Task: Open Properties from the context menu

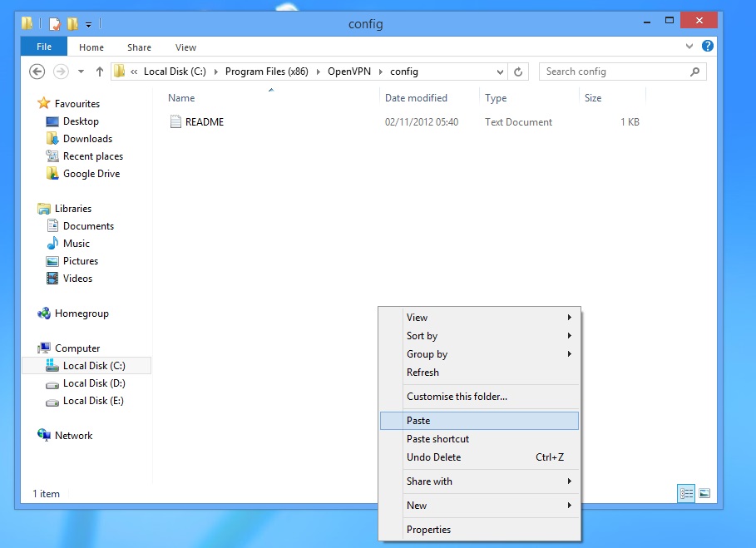Action: point(479,530)
